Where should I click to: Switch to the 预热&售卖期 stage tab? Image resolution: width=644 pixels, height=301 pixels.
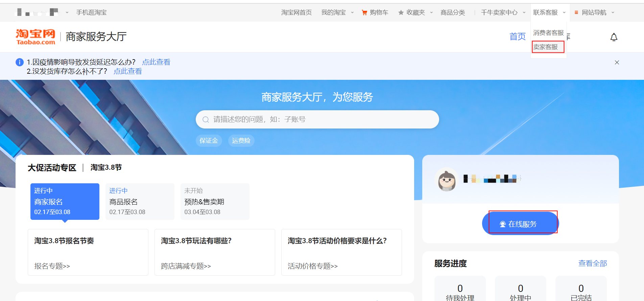point(215,202)
